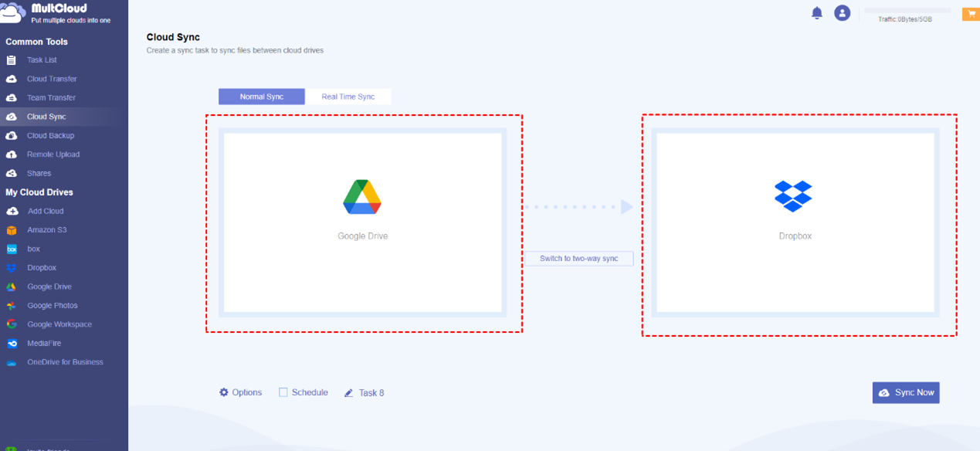Open user account avatar icon
The image size is (980, 451).
click(843, 13)
